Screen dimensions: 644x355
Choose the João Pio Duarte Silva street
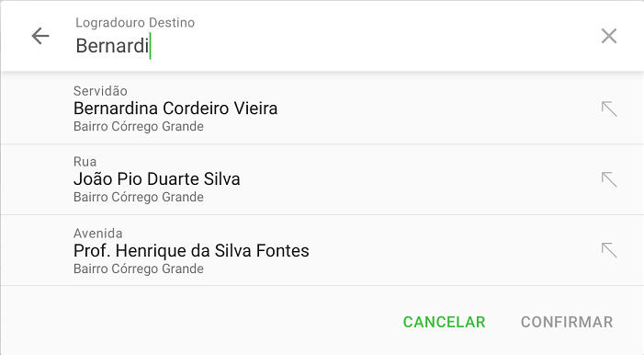click(322, 179)
